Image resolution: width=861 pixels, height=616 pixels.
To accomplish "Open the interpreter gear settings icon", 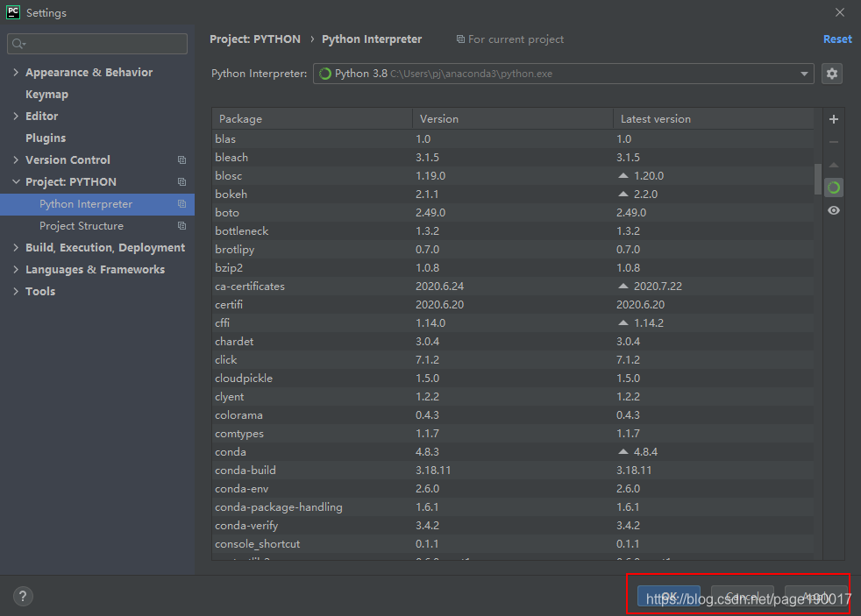I will tap(832, 74).
